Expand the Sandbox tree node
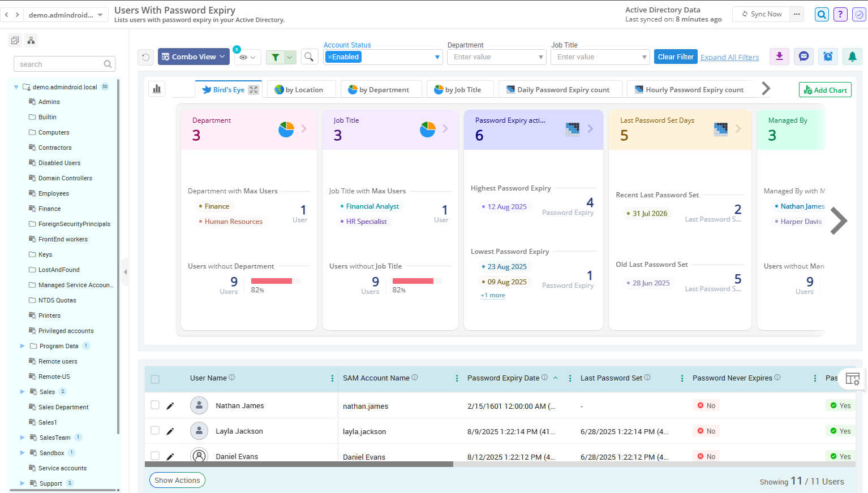This screenshot has width=868, height=493. point(22,453)
